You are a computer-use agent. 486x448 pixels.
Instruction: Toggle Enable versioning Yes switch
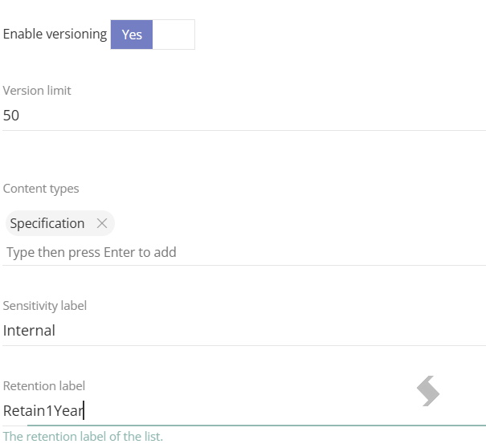point(153,35)
